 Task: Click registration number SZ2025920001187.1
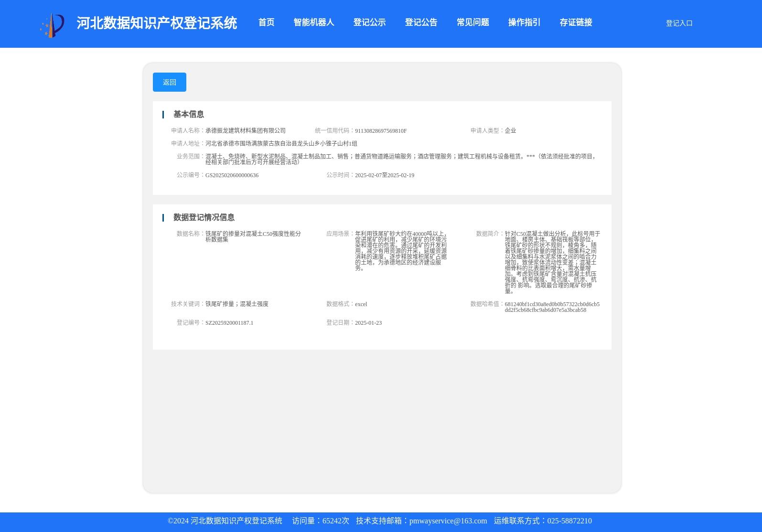point(229,323)
